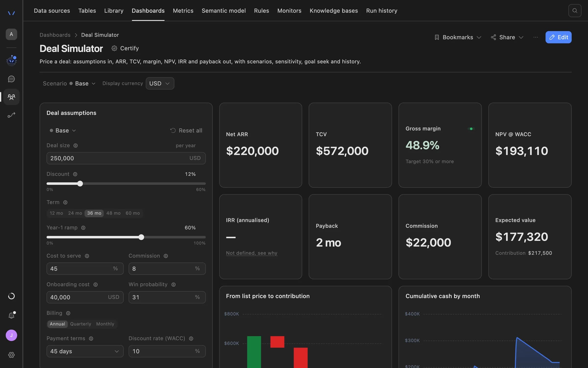Open the pipeline/flow sidebar icon

tap(11, 115)
